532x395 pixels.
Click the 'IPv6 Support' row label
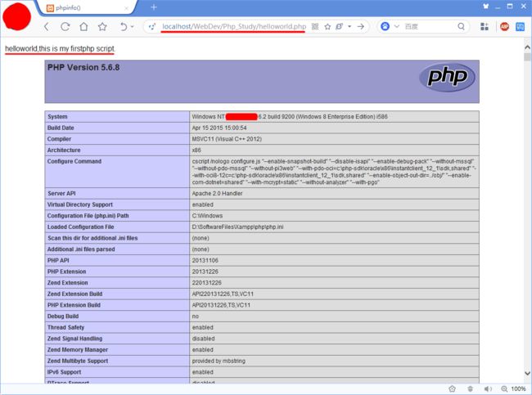pos(64,372)
